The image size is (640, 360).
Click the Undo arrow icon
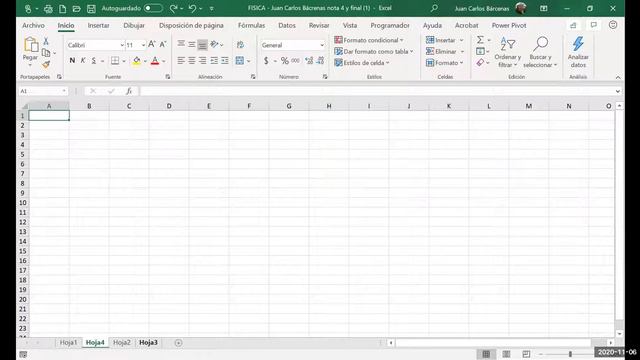(192, 9)
